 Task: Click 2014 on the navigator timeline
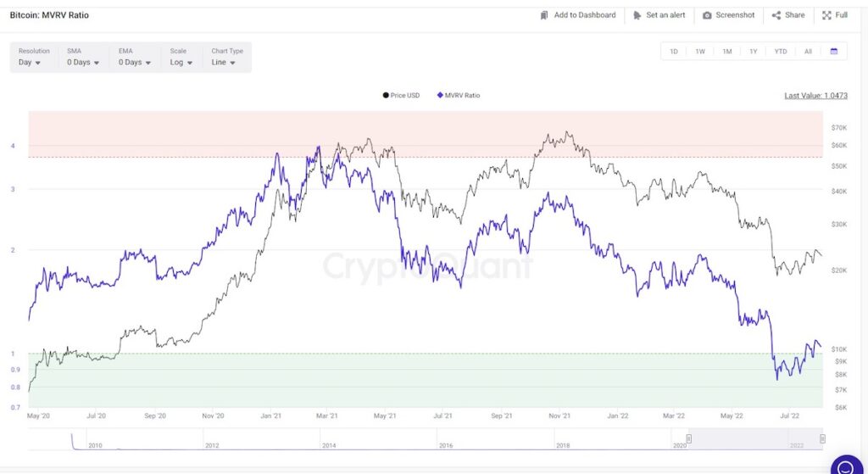(x=329, y=445)
